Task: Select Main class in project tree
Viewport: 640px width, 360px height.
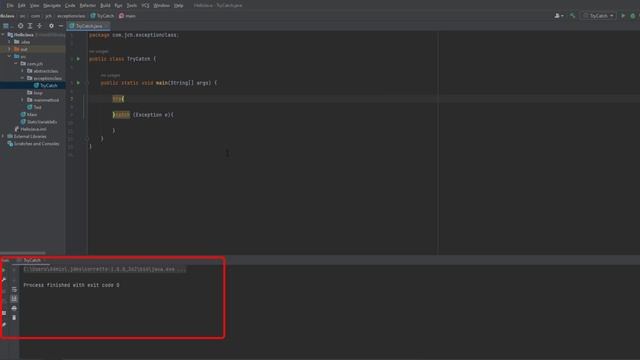Action: pos(29,115)
